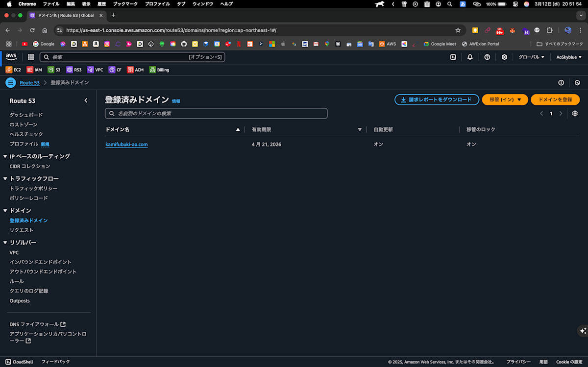This screenshot has height=367, width=588.
Task: Open the 表示 menu
Action: tap(86, 4)
